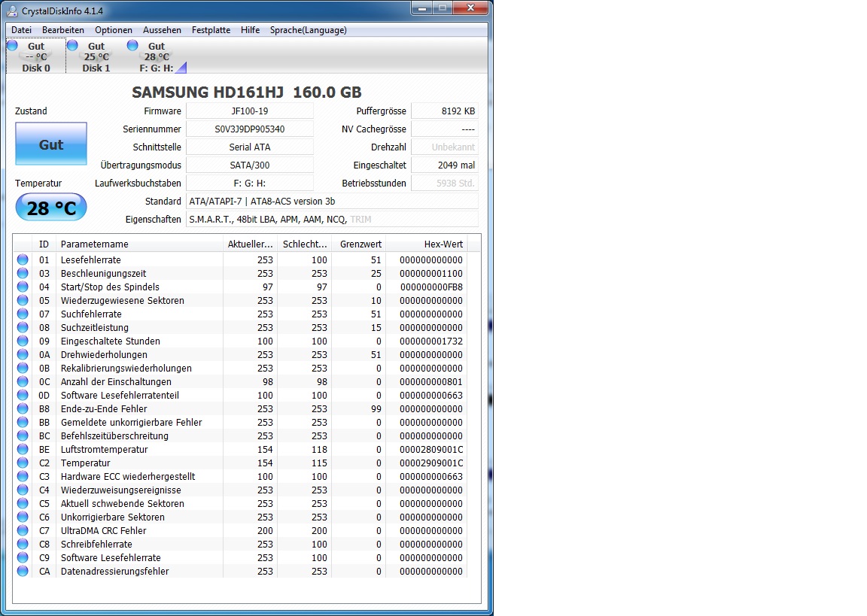Open the Datei menu

pos(21,30)
